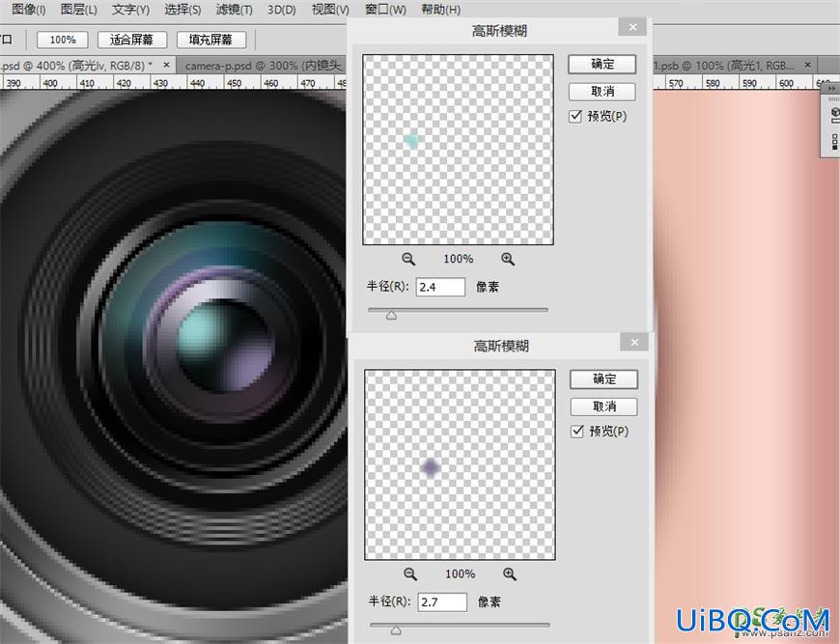Zoom in preview in lower blur dialog
This screenshot has width=840, height=644.
pos(510,574)
